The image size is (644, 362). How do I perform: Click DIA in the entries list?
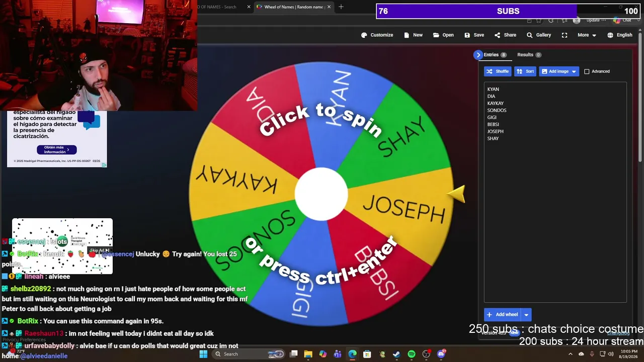[491, 97]
